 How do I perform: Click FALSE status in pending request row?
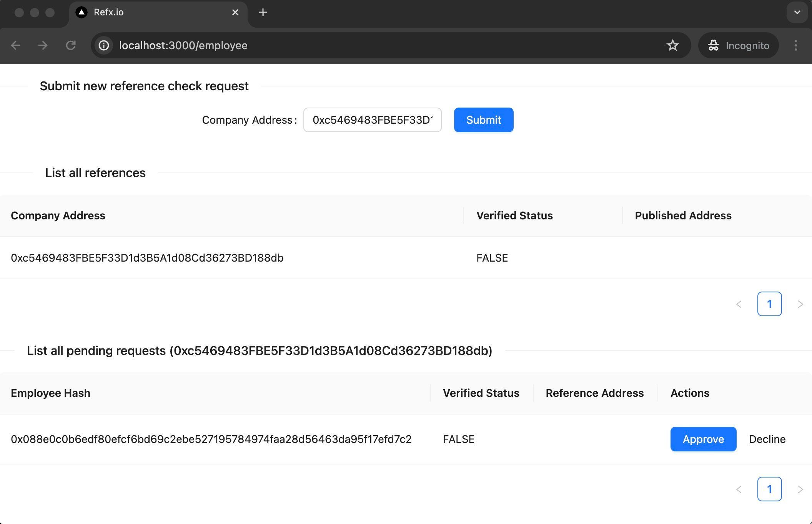(459, 439)
